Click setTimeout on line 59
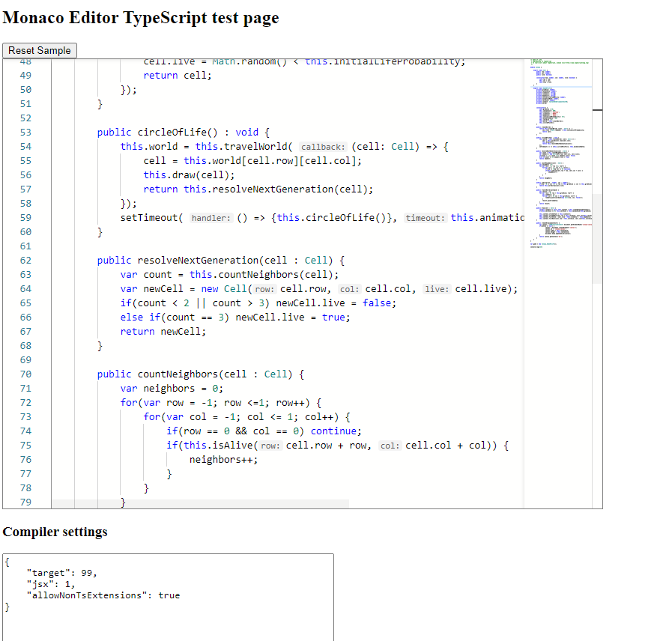The image size is (672, 641). pyautogui.click(x=149, y=218)
